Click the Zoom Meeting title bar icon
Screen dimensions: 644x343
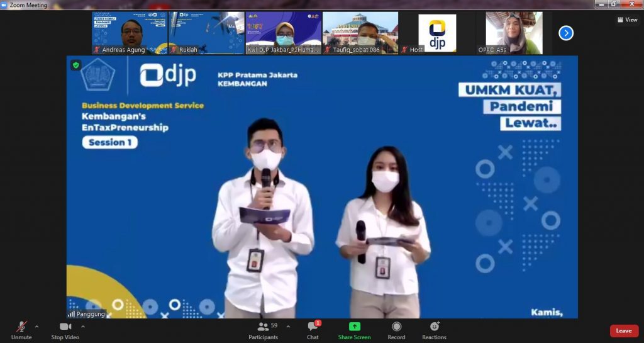click(x=4, y=5)
